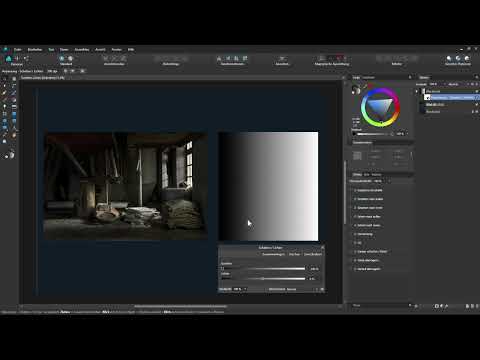Toggle visibility of the third layer
The height and width of the screenshot is (360, 480).
point(477,105)
